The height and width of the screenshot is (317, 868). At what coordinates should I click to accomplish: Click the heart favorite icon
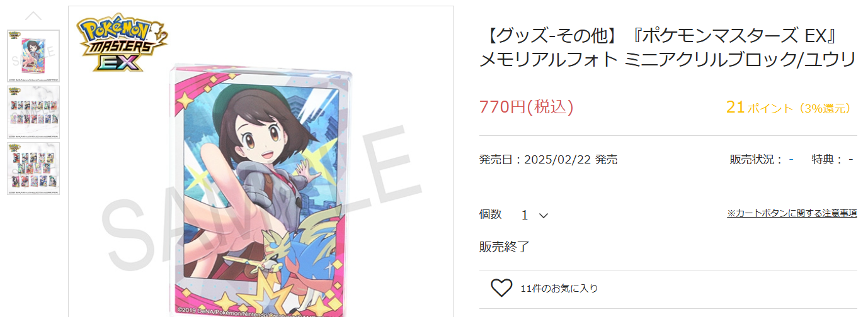click(501, 288)
